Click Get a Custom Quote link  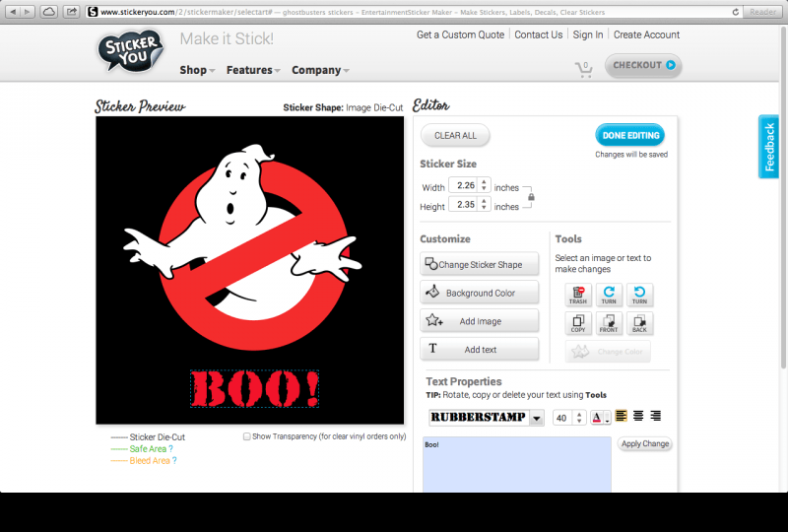[x=460, y=34]
